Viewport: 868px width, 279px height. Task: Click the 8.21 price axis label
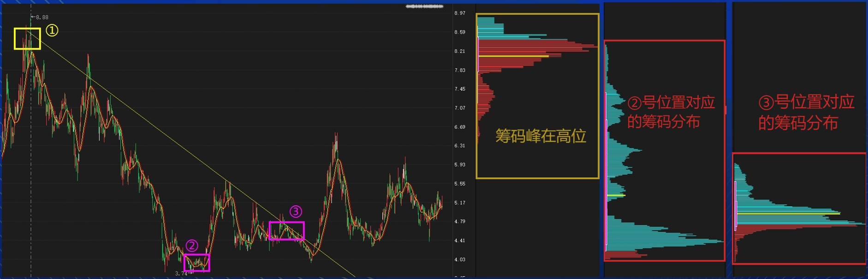click(x=459, y=51)
